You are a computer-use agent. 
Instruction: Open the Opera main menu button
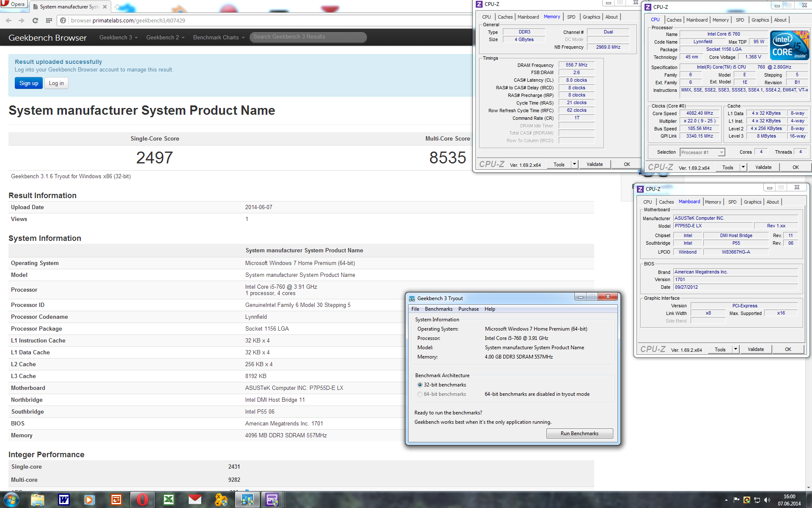14,4
